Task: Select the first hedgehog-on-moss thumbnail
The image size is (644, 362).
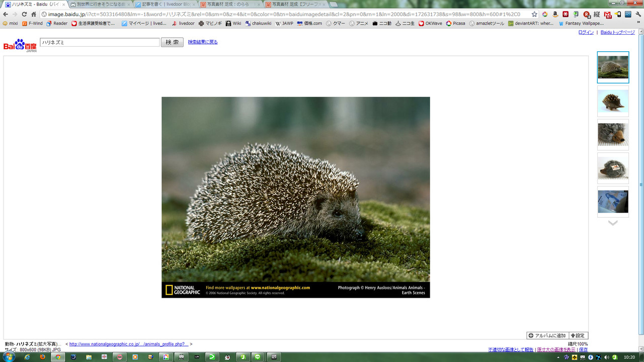Action: click(x=613, y=67)
